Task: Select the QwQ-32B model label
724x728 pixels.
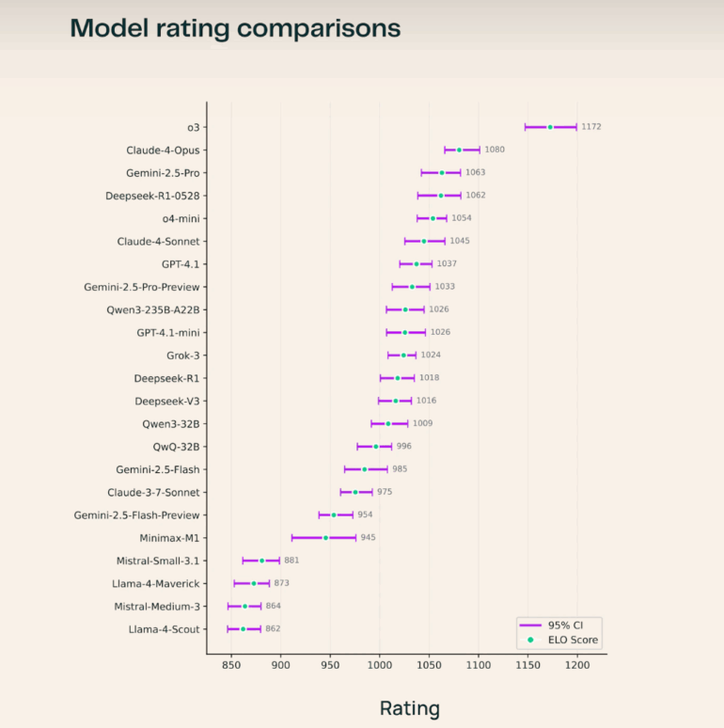Action: [x=176, y=447]
